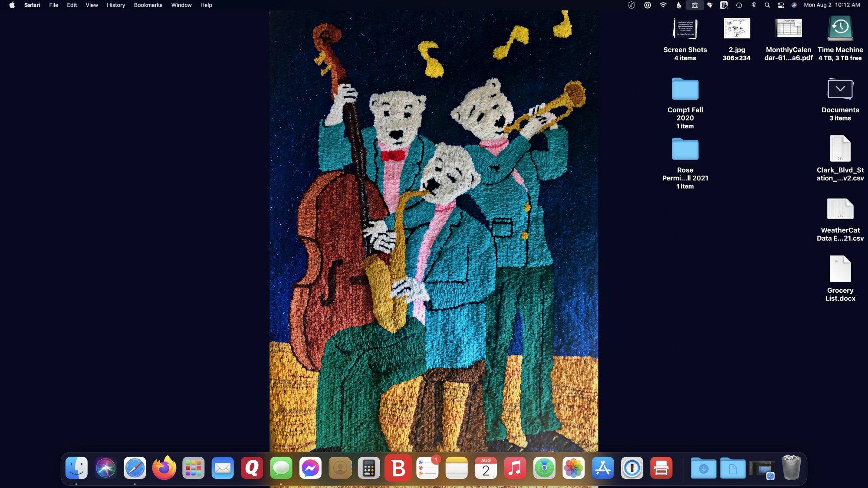This screenshot has width=868, height=488.
Task: Open Time Machine menu bar icon
Action: click(x=739, y=5)
